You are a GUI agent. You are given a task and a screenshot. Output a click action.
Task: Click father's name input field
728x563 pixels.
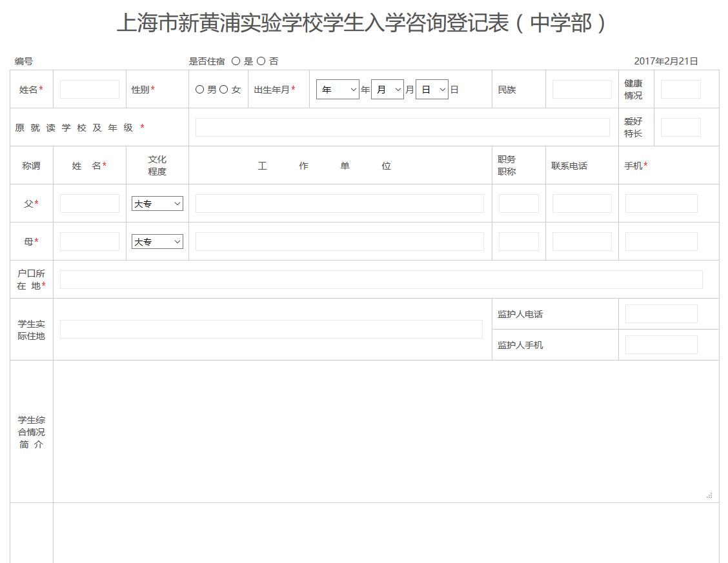[x=90, y=204]
